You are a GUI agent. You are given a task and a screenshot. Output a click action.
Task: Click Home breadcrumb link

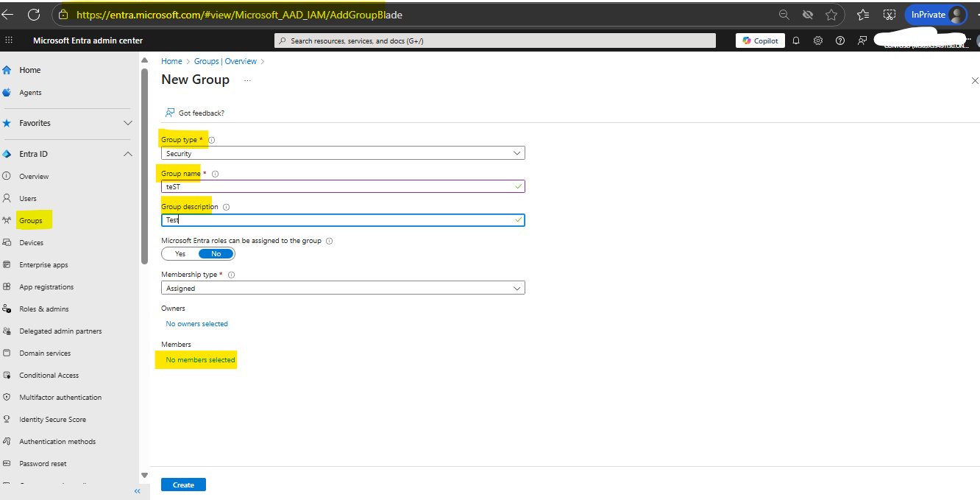(171, 61)
